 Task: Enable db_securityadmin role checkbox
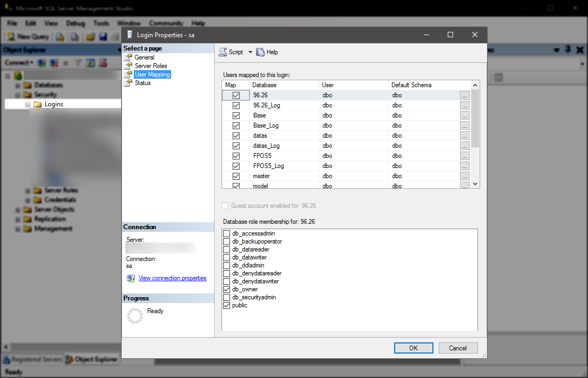tap(226, 297)
